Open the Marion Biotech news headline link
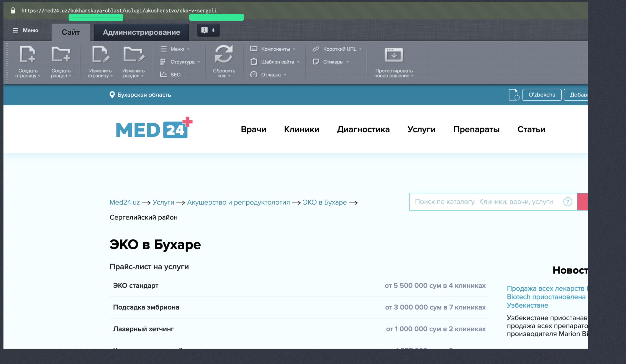 [x=547, y=297]
